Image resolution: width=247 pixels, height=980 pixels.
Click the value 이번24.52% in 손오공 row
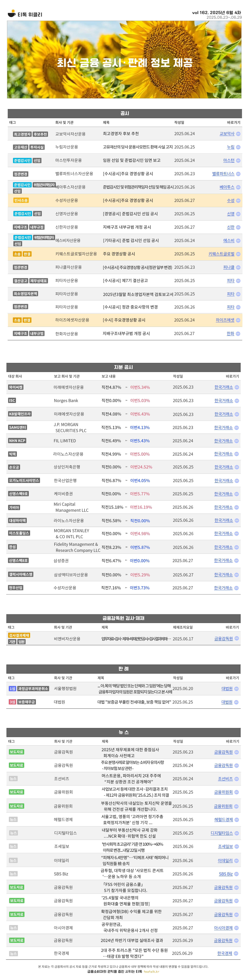[141, 467]
